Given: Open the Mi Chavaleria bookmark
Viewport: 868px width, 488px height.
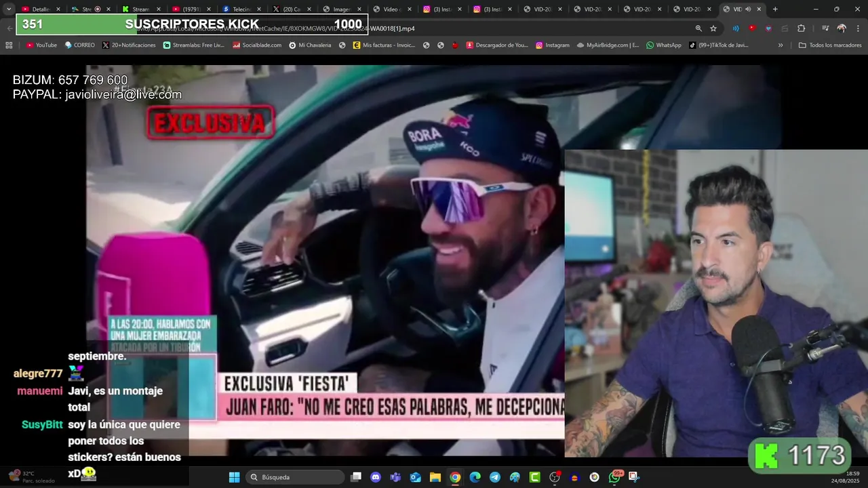Looking at the screenshot, I should (310, 45).
